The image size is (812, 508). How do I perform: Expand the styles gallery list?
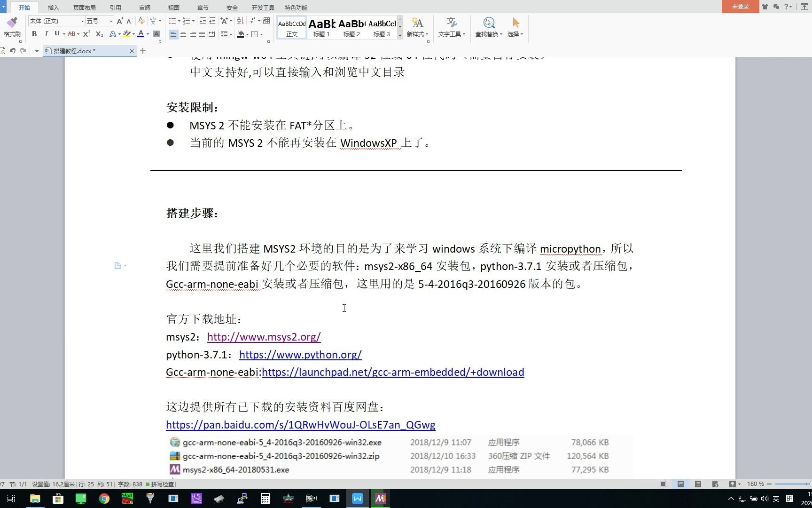(400, 35)
